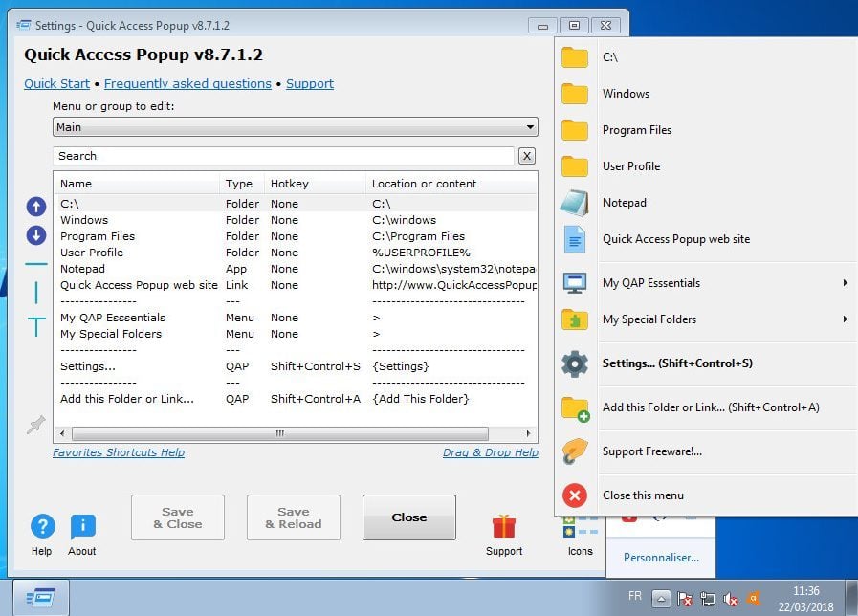Click the blue move-down arrow icon
The height and width of the screenshot is (616, 858).
(35, 235)
